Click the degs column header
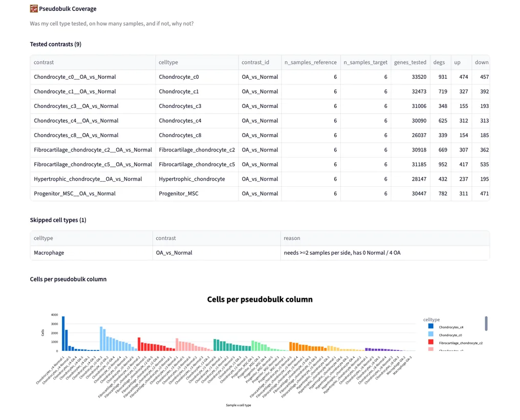520x420 pixels. click(439, 62)
